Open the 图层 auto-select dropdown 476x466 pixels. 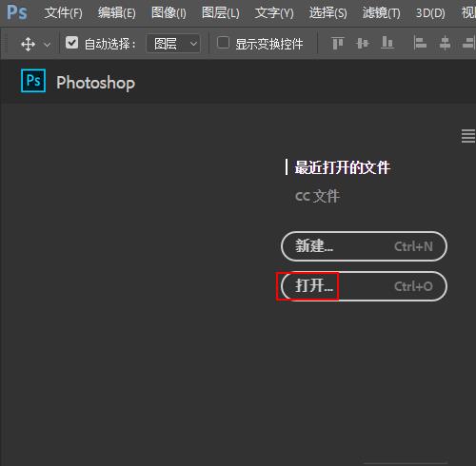173,44
